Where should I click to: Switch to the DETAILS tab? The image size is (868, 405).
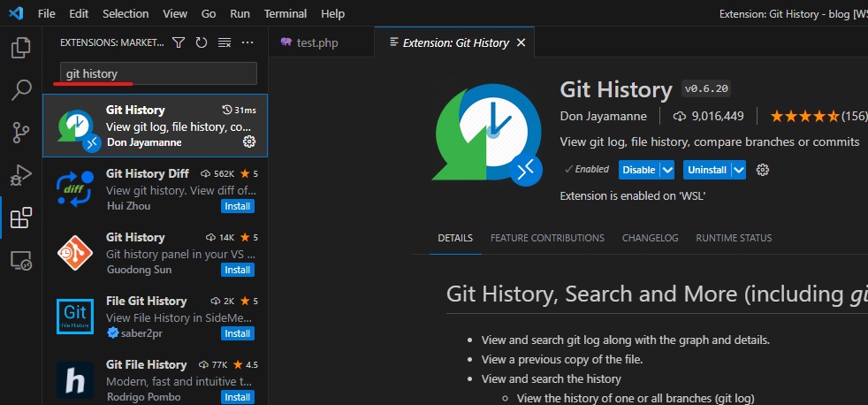(x=455, y=238)
